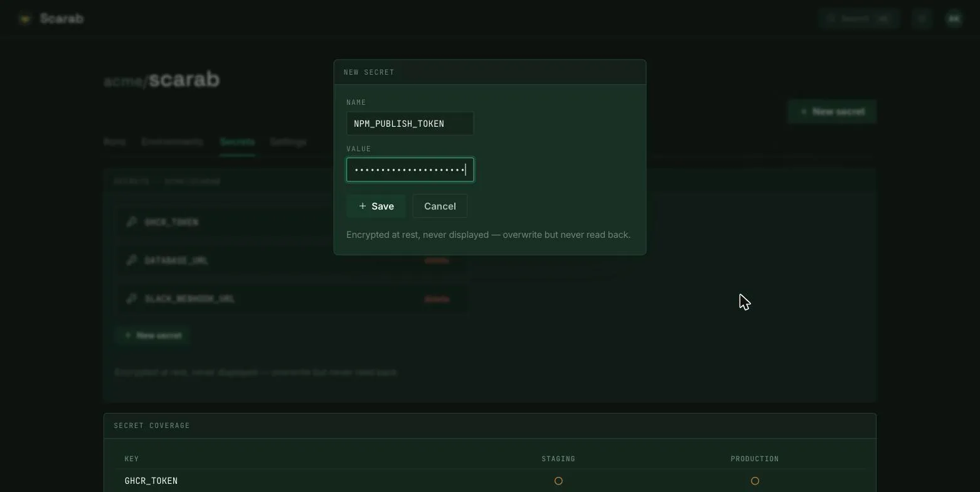Click the key icon beside DATABASE_URL

point(131,260)
